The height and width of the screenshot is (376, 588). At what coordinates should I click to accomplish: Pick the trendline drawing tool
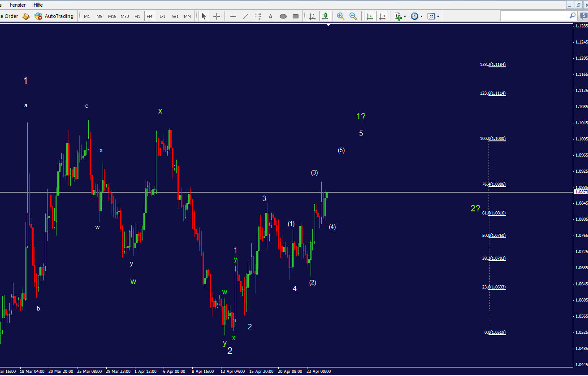(x=245, y=16)
